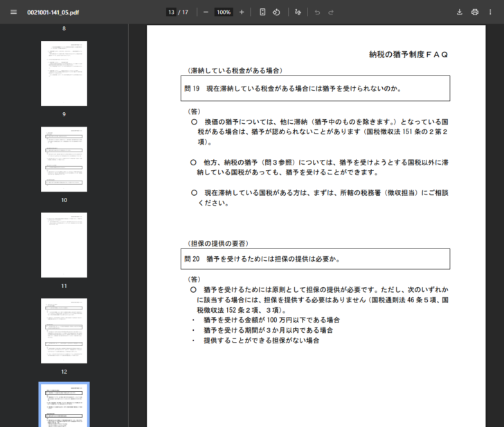
Task: Click the heading 納税の猶予制度ＦＡＱ
Action: tap(408, 55)
